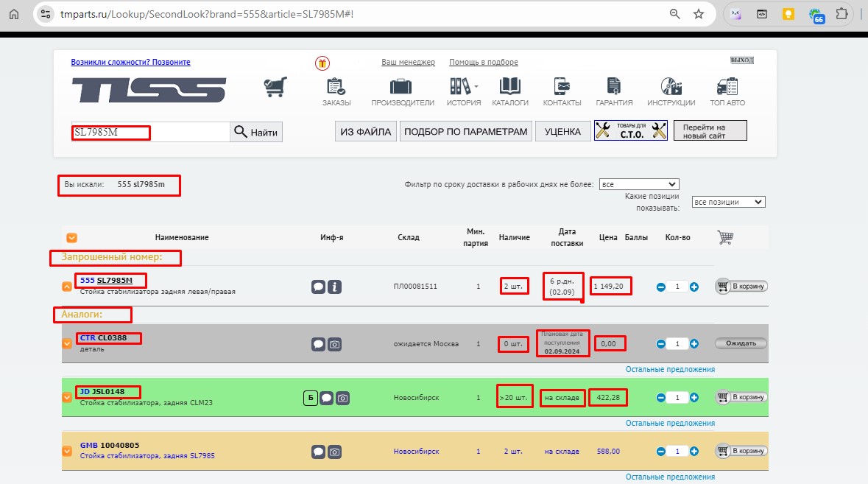The width and height of the screenshot is (868, 484).
Task: Expand the CTR CL0388 row
Action: [x=67, y=343]
